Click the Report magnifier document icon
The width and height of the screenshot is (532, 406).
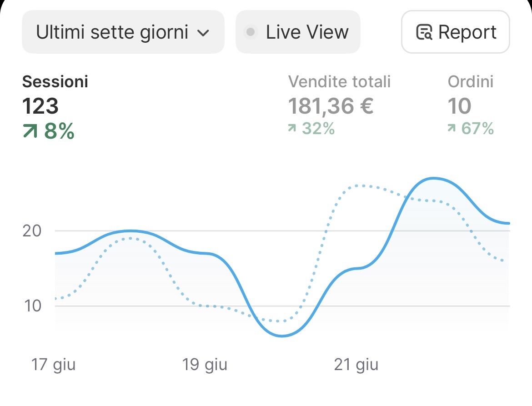click(x=424, y=33)
